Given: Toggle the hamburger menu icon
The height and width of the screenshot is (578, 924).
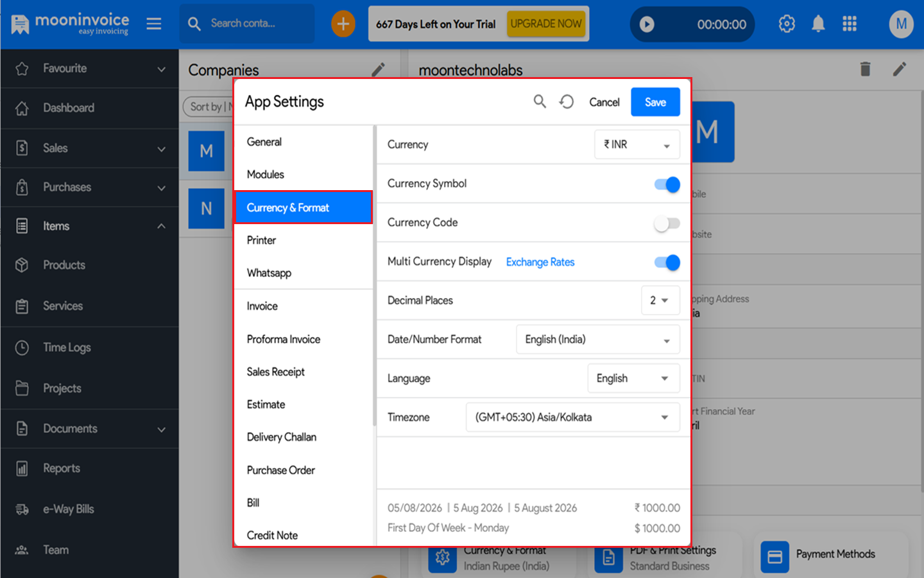Looking at the screenshot, I should click(x=154, y=24).
